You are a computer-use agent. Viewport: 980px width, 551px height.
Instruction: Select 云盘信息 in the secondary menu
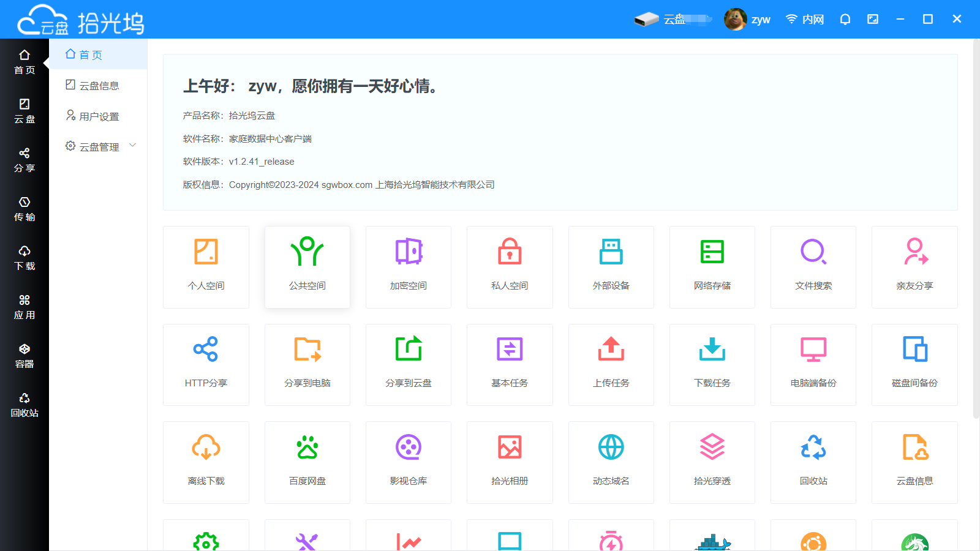click(98, 85)
